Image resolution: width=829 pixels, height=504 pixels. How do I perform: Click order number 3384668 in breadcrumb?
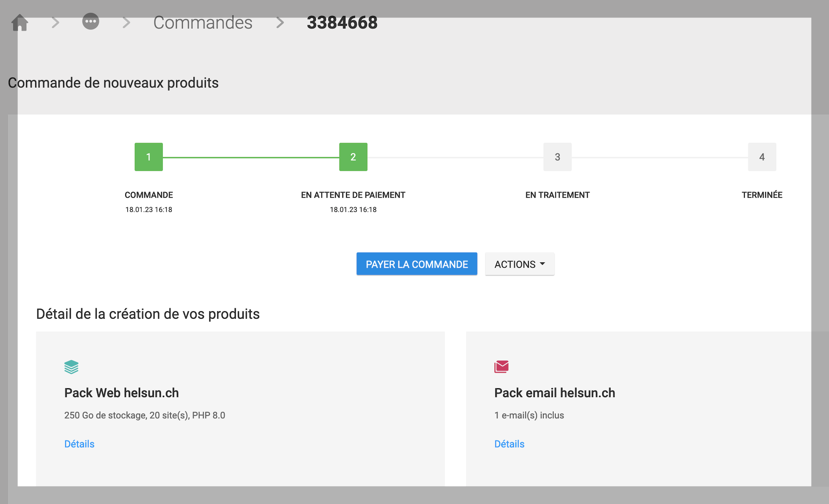342,22
